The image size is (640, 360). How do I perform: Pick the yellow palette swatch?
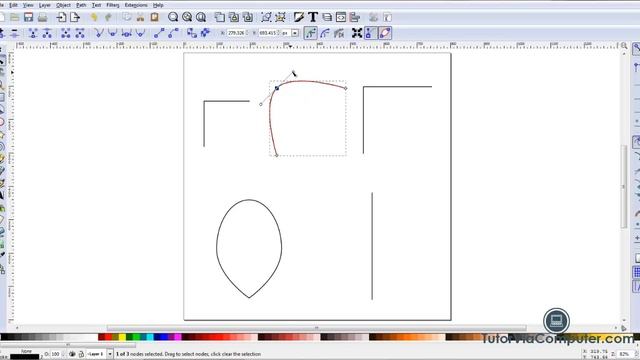[122, 337]
